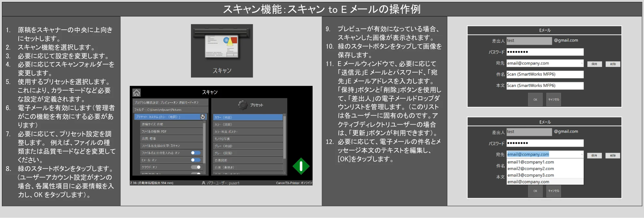Open the 品質: 標準 setting
This screenshot has width=644, height=218.
pos(171,138)
